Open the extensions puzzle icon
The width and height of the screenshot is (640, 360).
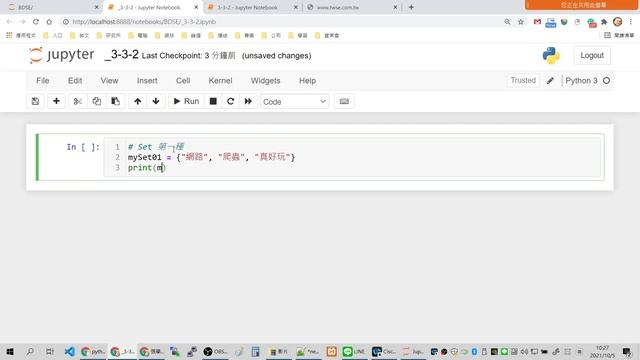point(604,22)
